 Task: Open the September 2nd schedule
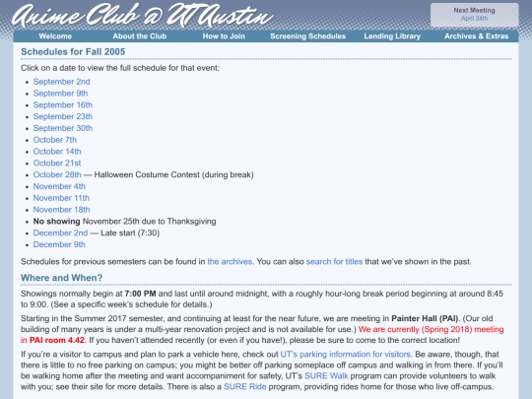click(x=61, y=82)
